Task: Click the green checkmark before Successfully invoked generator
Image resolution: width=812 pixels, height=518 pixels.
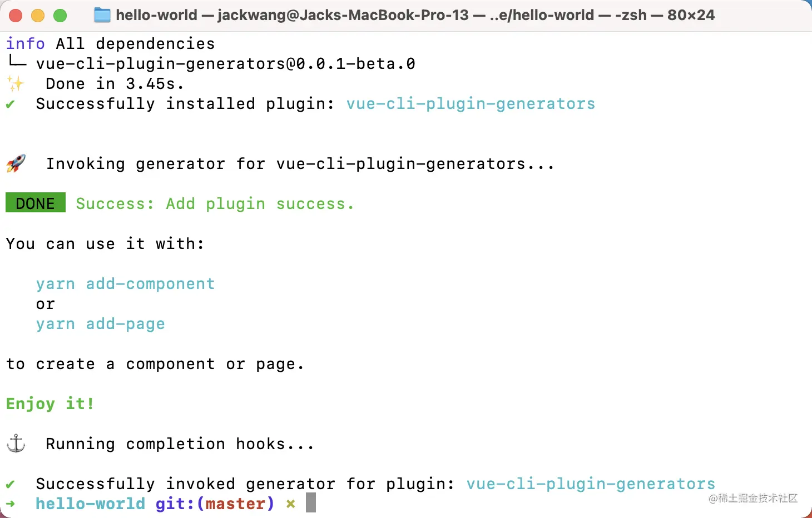Action: tap(11, 484)
